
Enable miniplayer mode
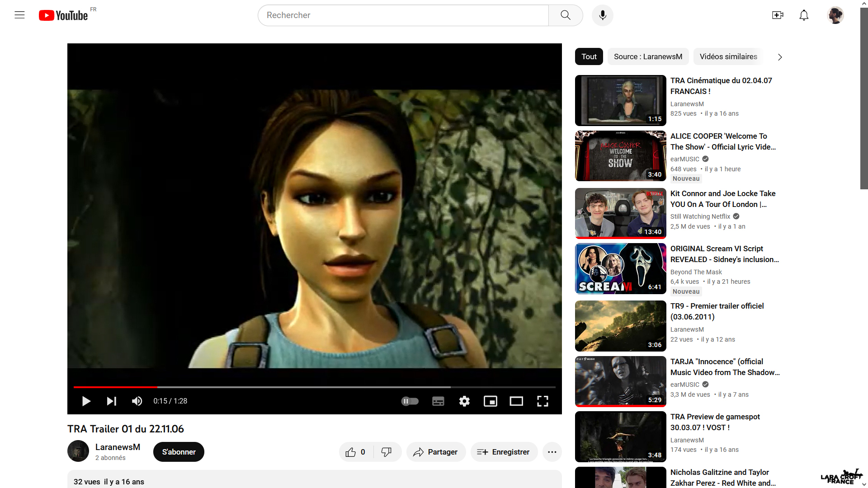(x=490, y=401)
